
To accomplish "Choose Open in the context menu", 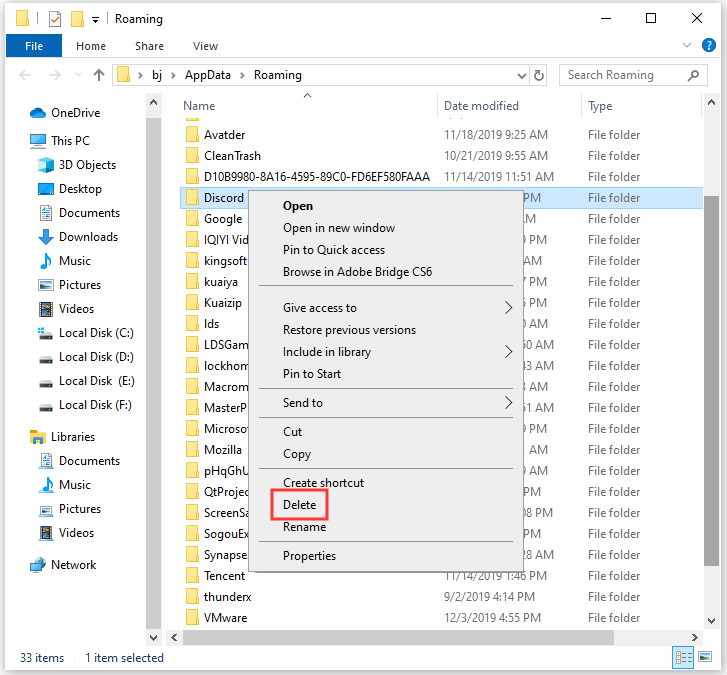I will click(386, 206).
